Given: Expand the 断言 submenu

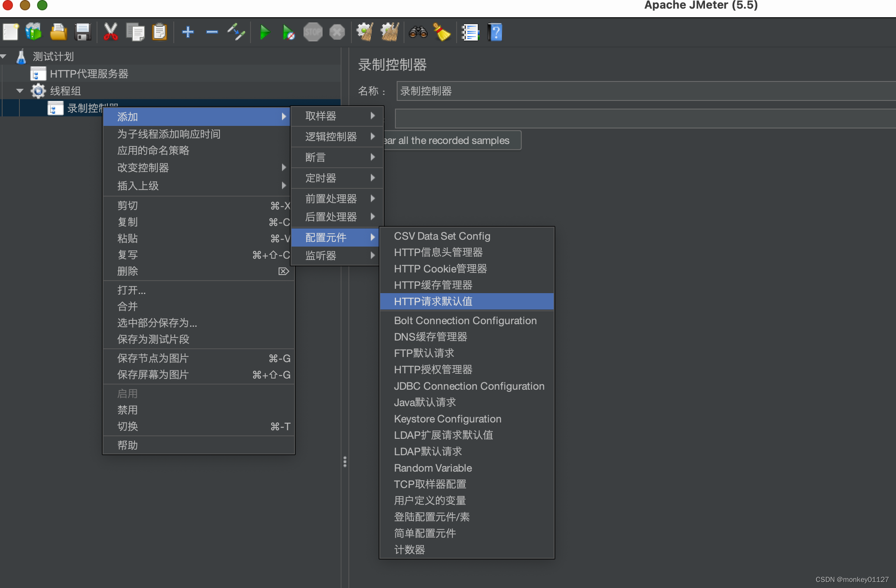Looking at the screenshot, I should click(337, 157).
